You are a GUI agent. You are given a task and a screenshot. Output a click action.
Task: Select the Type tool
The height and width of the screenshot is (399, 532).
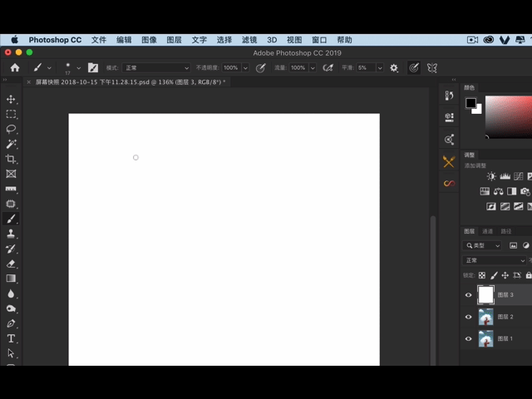[x=11, y=338]
